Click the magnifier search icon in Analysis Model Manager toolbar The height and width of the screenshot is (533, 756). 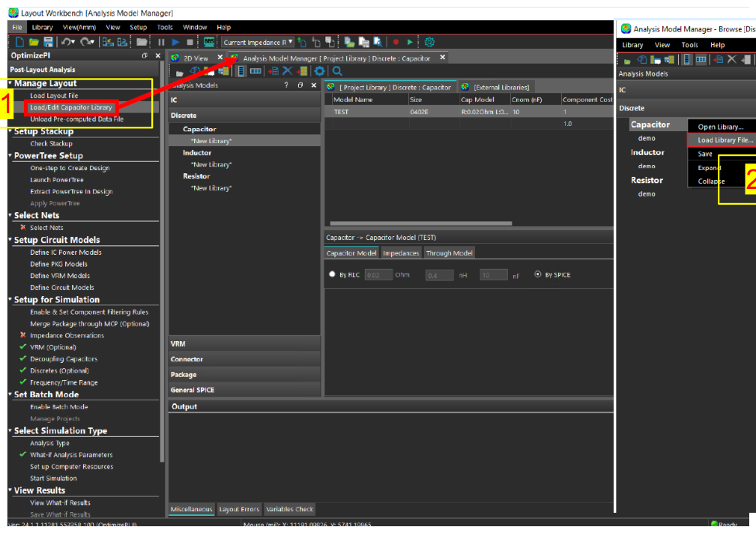click(x=337, y=71)
